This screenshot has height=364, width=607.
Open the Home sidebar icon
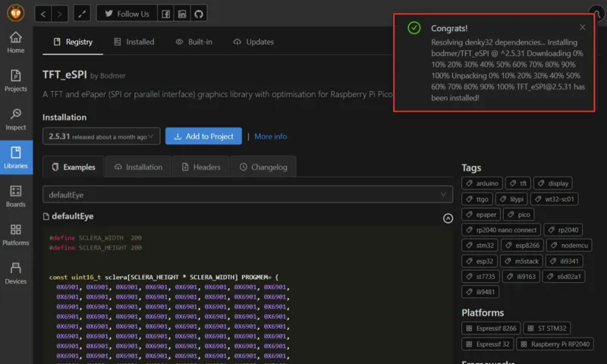point(16,42)
